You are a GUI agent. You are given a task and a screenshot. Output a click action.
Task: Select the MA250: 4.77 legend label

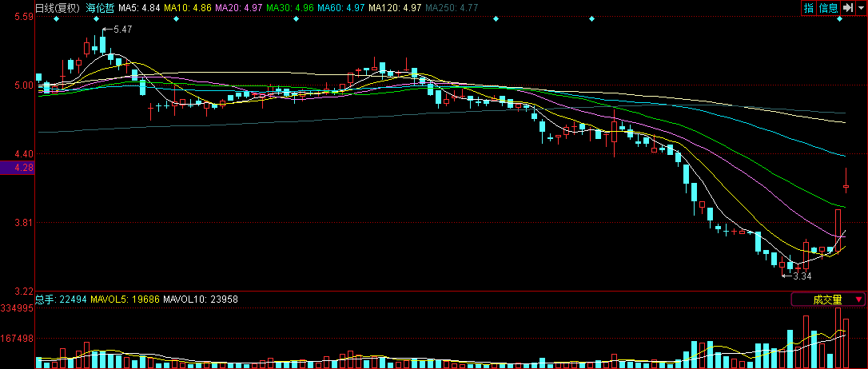click(452, 8)
